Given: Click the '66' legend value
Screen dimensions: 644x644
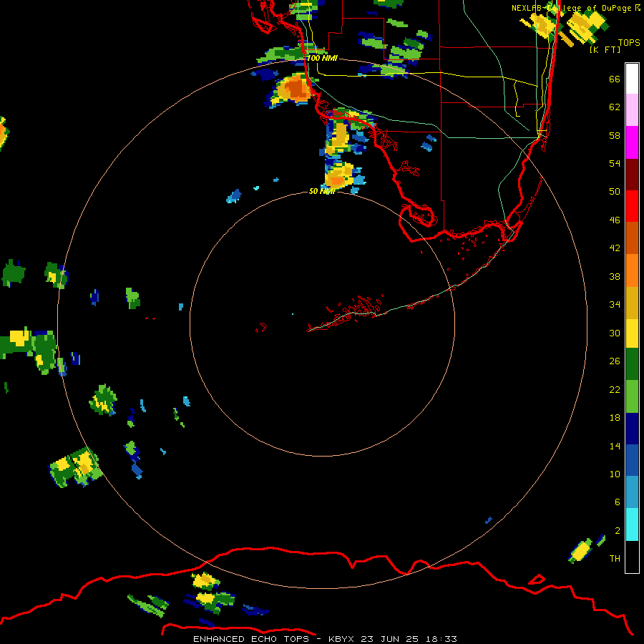Looking at the screenshot, I should pos(615,79).
